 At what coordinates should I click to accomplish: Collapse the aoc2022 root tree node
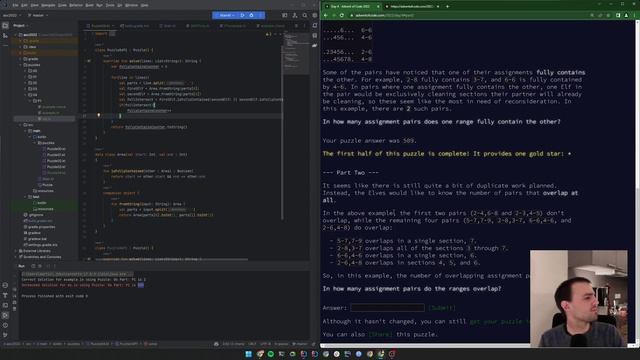[16, 35]
